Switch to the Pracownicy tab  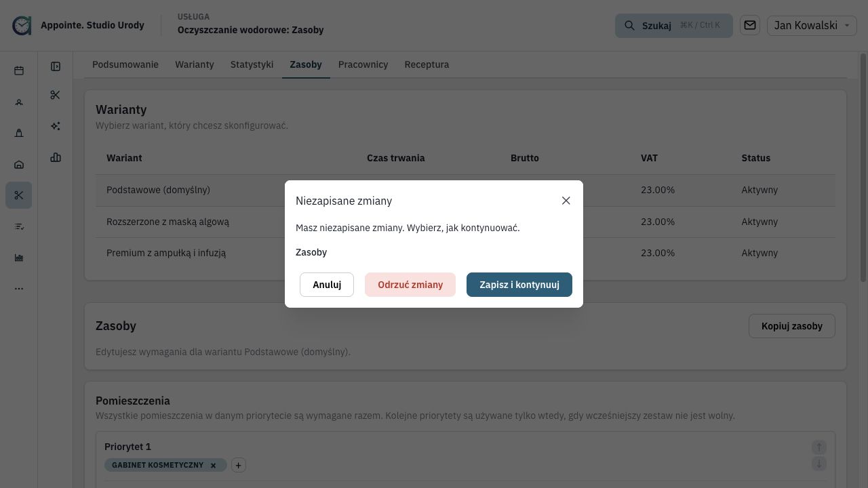tap(363, 64)
